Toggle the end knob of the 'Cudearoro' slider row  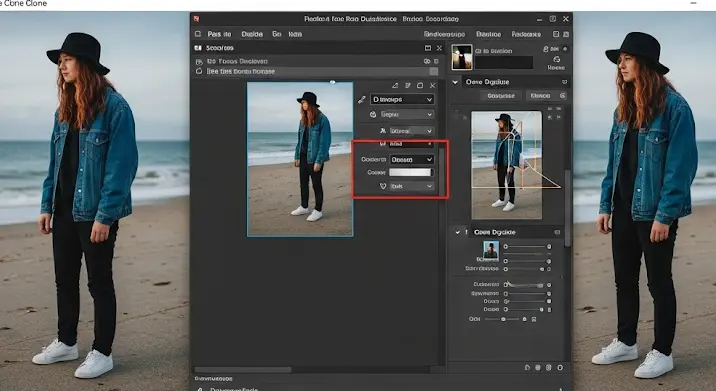(549, 285)
